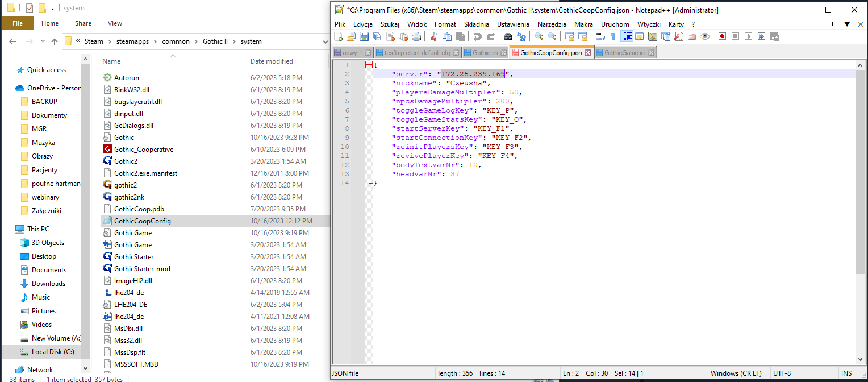The height and width of the screenshot is (382, 868).
Task: Click the Explorer Up directory arrow
Action: pyautogui.click(x=55, y=41)
